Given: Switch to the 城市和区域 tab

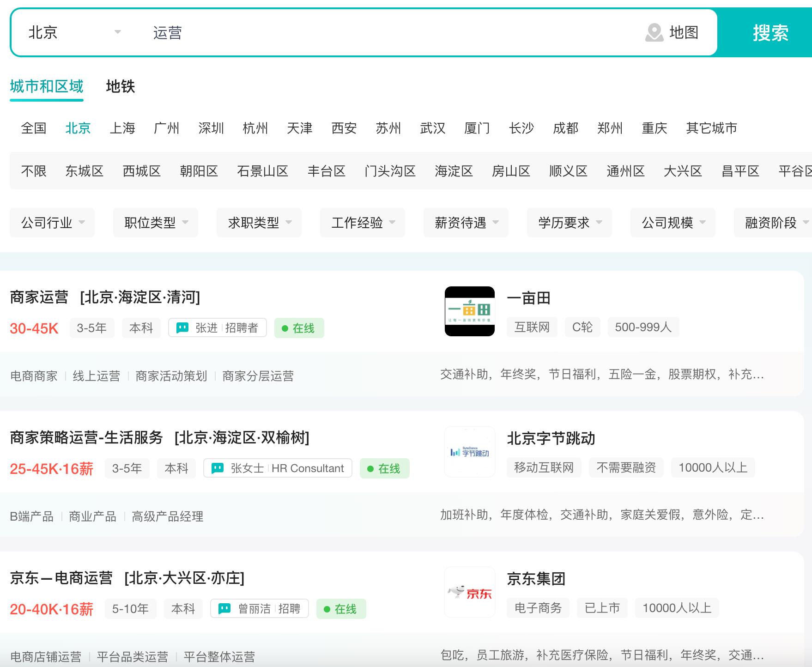Looking at the screenshot, I should pyautogui.click(x=47, y=86).
